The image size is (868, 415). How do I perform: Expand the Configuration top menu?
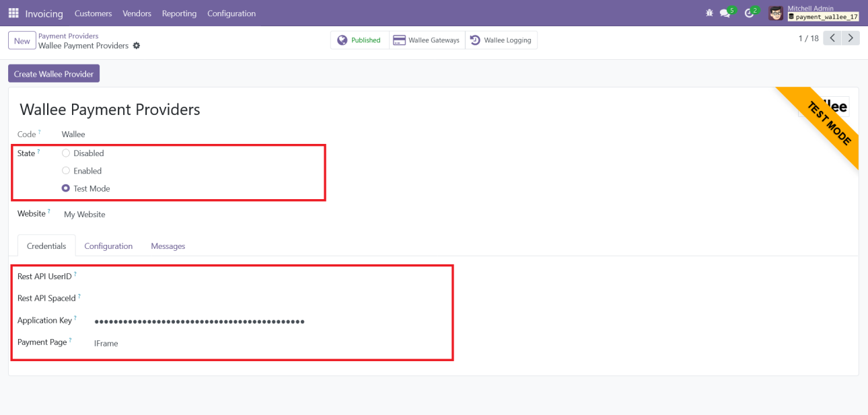(x=231, y=13)
